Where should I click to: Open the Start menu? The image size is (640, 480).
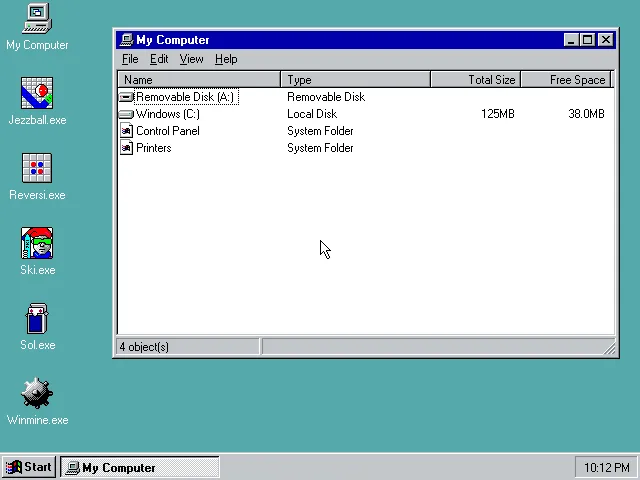29,467
